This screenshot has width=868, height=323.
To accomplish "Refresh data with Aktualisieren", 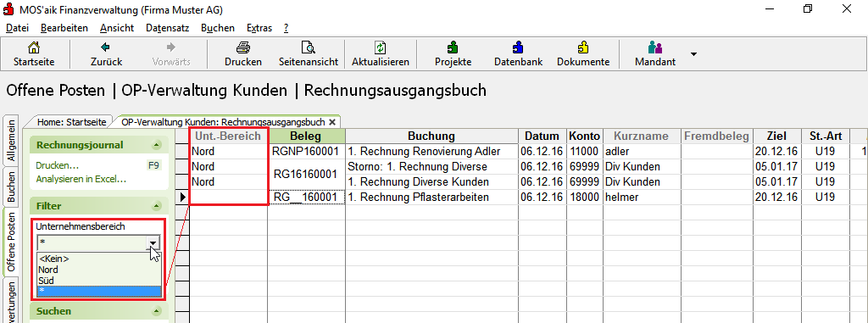I will click(381, 53).
